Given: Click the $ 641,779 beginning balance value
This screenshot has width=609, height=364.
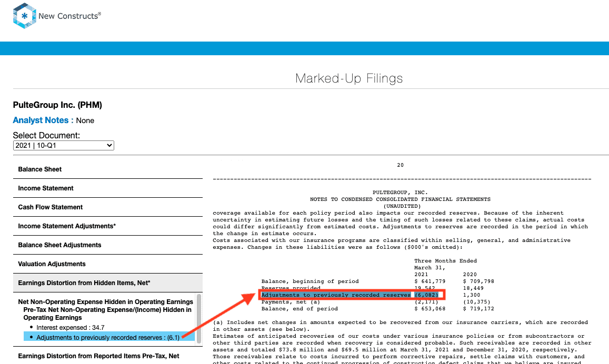Looking at the screenshot, I should tap(430, 281).
